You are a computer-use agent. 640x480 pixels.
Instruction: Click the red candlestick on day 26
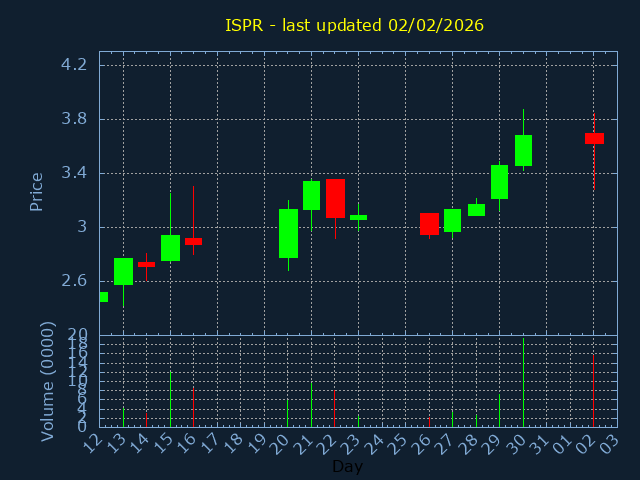tap(429, 223)
